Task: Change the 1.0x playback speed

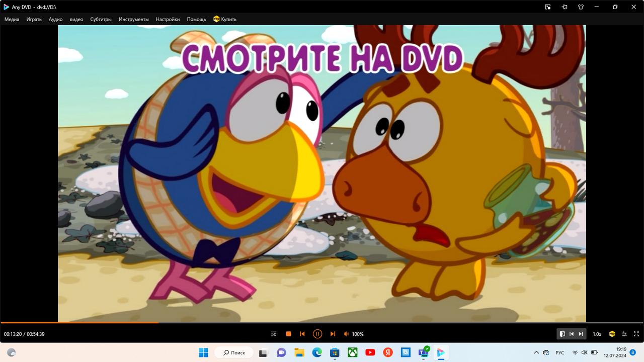Action: click(x=597, y=334)
